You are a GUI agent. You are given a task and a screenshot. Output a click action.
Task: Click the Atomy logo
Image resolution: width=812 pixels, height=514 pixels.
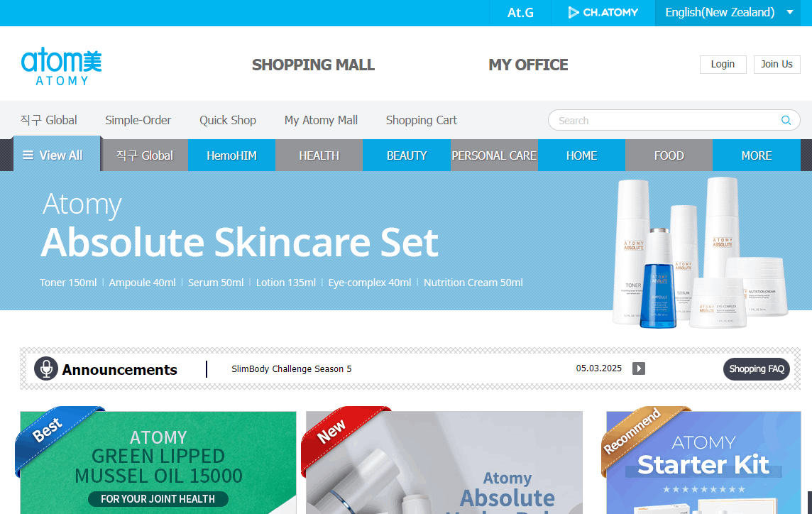point(61,66)
